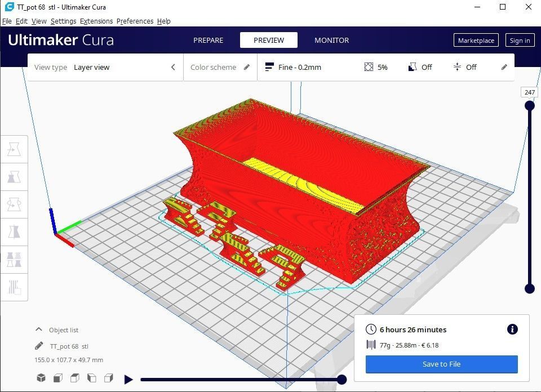
Task: Open the Preferences menu
Action: tap(135, 21)
